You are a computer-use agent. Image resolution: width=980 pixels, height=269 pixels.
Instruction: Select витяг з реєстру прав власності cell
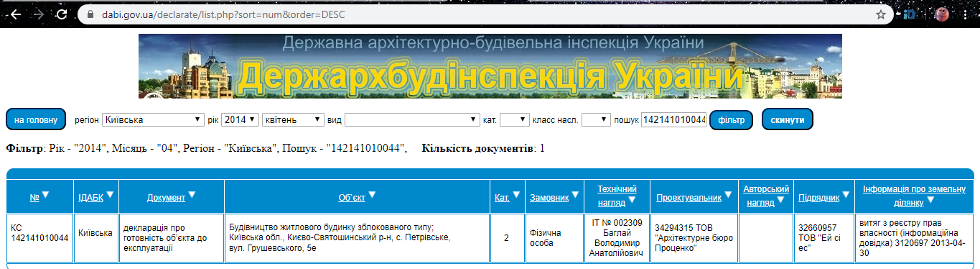[914, 238]
